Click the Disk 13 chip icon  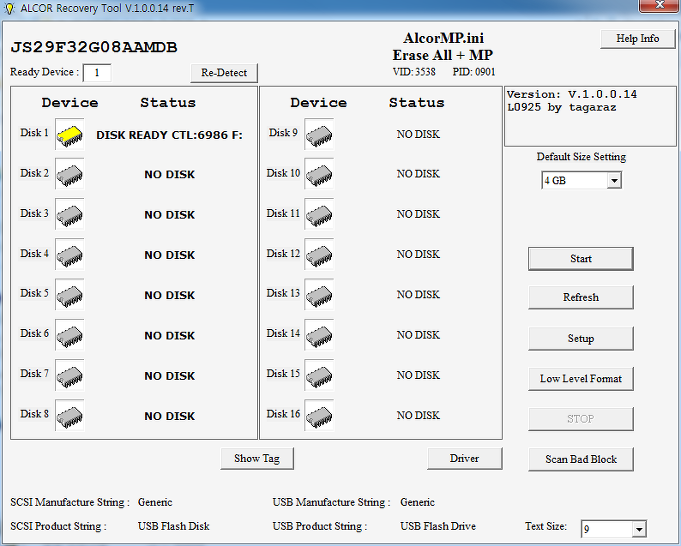[x=319, y=295]
